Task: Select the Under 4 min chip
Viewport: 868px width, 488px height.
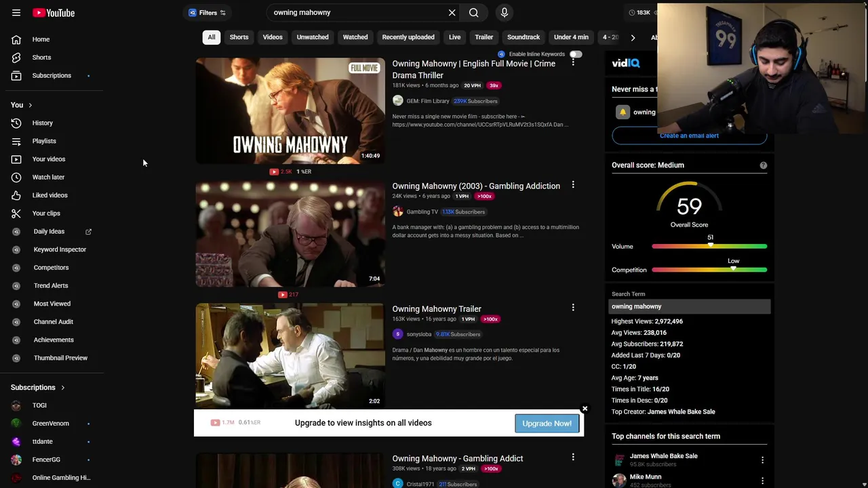Action: (571, 37)
